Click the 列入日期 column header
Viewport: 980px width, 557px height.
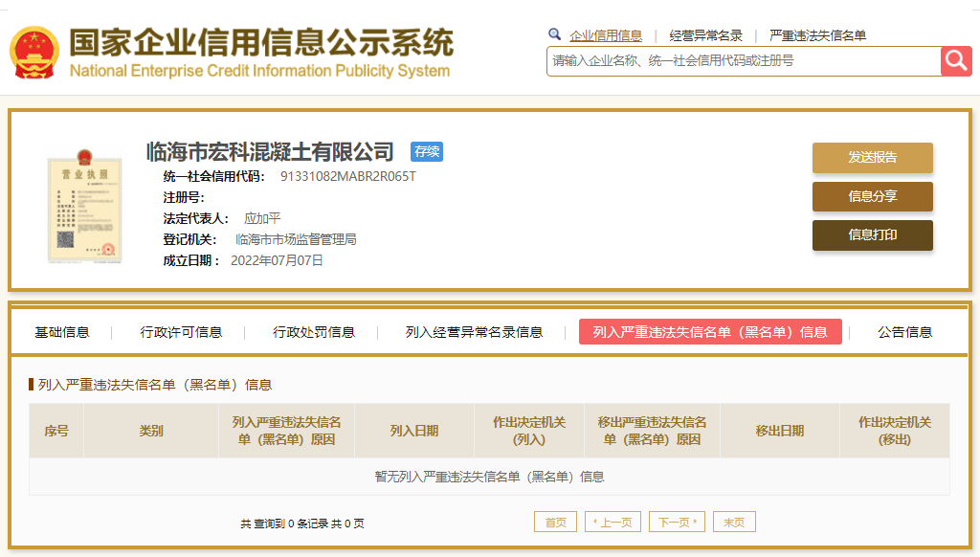(414, 431)
